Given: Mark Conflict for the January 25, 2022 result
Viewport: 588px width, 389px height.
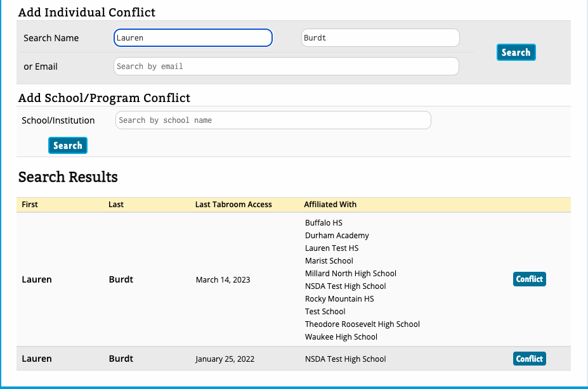Looking at the screenshot, I should [529, 359].
